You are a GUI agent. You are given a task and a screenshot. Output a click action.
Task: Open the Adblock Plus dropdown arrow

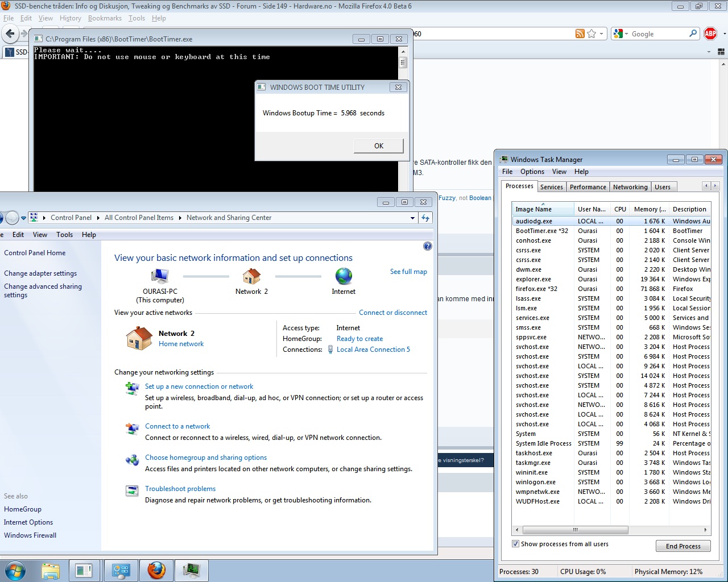(x=724, y=34)
